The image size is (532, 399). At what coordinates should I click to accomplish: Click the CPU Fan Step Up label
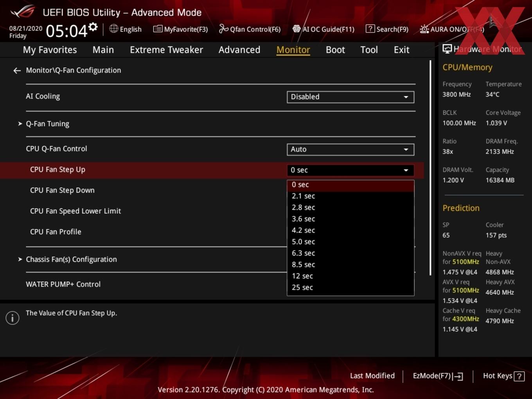pyautogui.click(x=58, y=170)
